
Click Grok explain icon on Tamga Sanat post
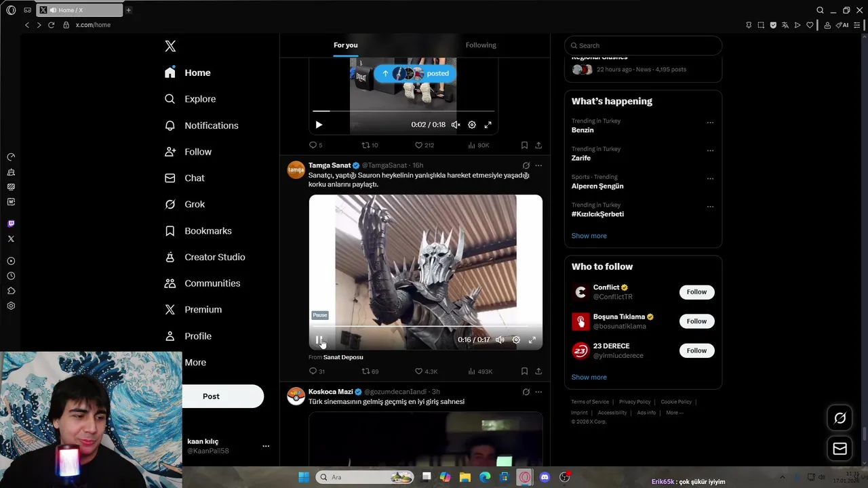pos(526,165)
